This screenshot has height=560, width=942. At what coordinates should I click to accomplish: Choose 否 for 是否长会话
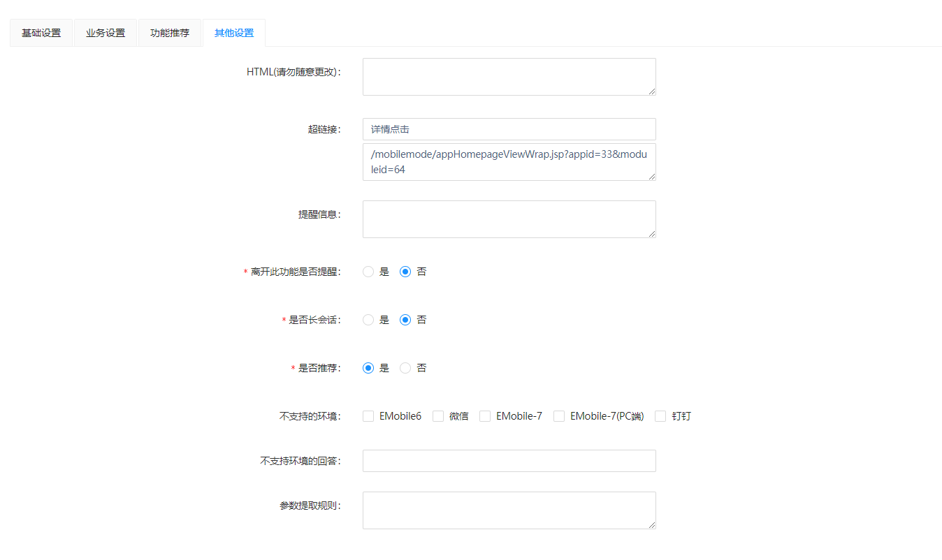[405, 320]
